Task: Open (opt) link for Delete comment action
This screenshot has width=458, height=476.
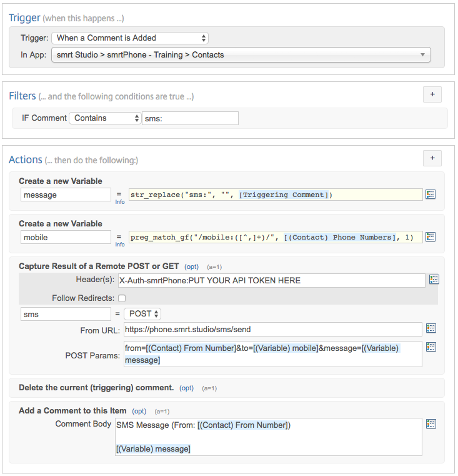Action: pos(186,388)
